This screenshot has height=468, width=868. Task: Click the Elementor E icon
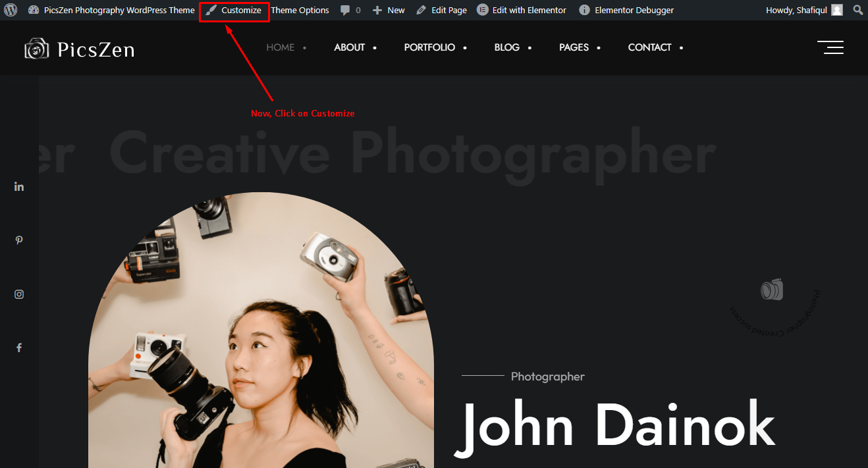click(x=483, y=10)
